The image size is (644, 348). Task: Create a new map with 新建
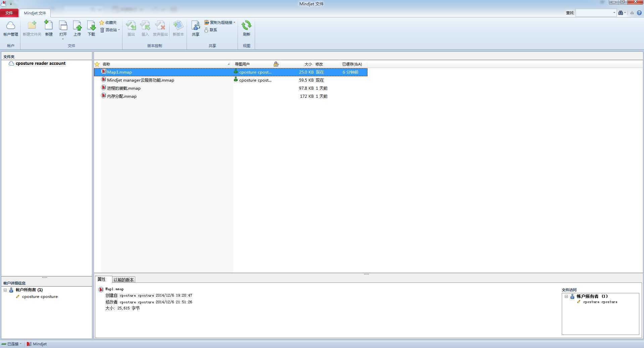point(49,29)
